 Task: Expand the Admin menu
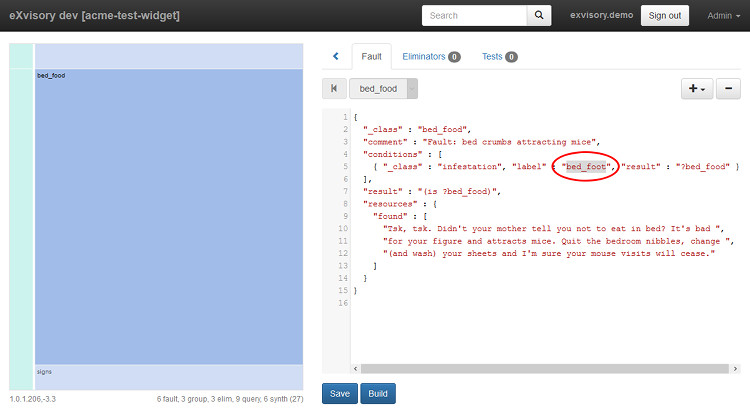click(723, 16)
